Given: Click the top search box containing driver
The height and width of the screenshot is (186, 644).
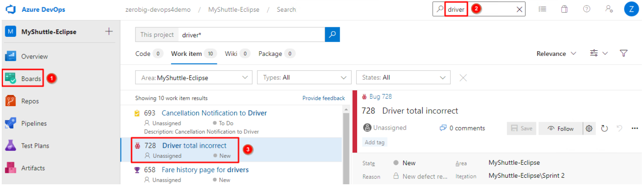Looking at the screenshot, I should [x=479, y=9].
